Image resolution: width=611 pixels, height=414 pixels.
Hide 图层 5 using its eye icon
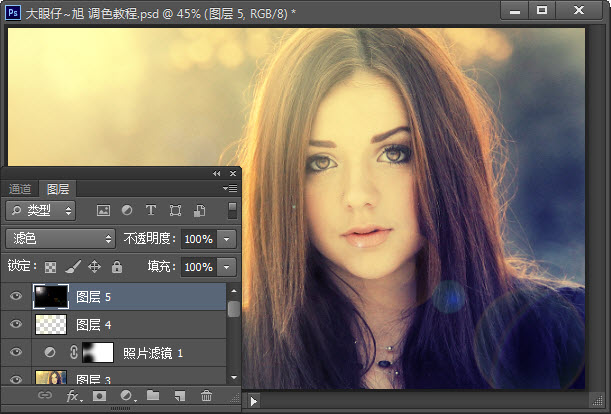click(x=15, y=296)
